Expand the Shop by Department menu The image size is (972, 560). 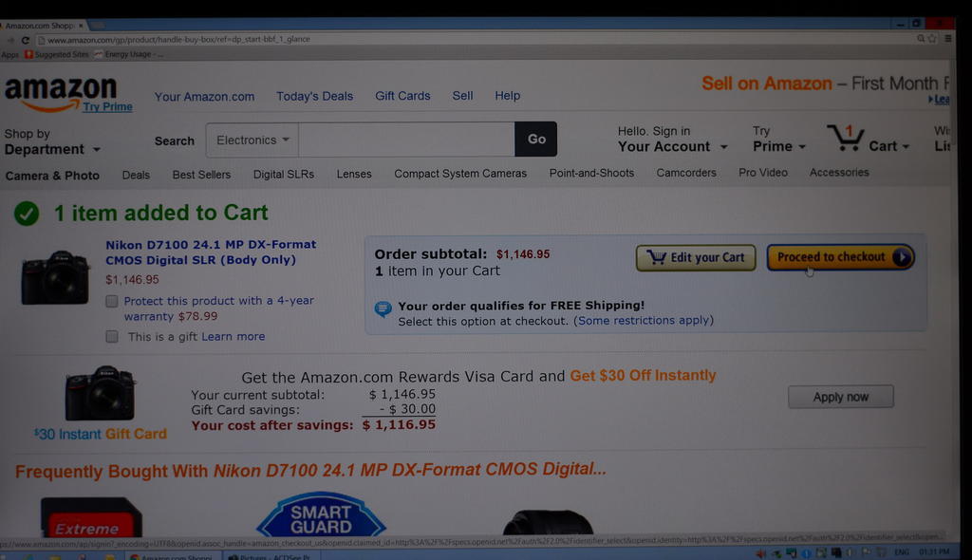coord(52,142)
